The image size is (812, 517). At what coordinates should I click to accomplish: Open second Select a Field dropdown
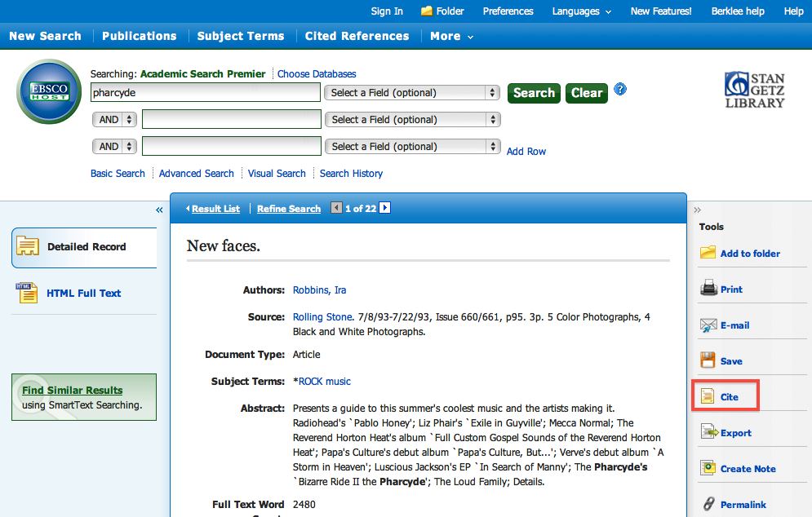pyautogui.click(x=413, y=120)
